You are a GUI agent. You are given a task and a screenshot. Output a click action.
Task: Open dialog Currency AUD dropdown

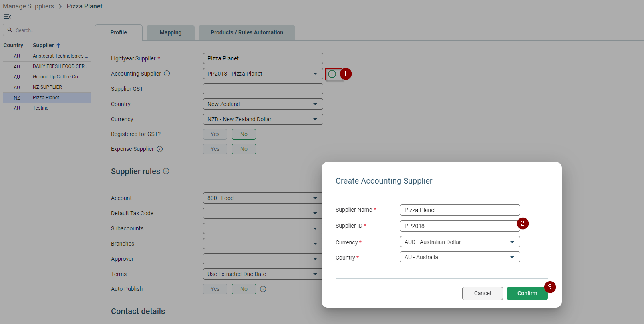tap(460, 242)
